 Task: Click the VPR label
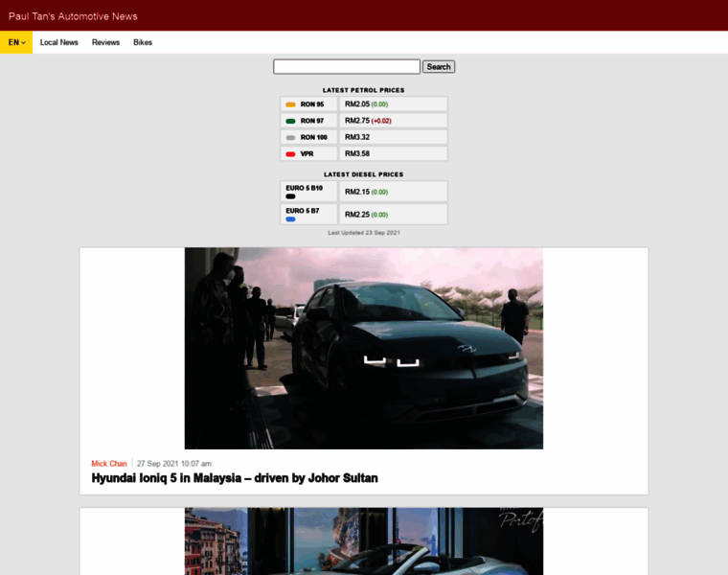pos(307,153)
